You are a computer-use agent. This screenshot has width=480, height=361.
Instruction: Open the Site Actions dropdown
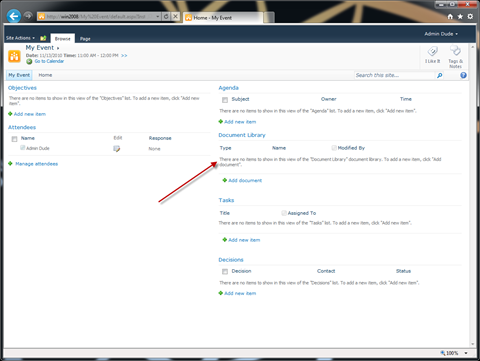pyautogui.click(x=20, y=38)
